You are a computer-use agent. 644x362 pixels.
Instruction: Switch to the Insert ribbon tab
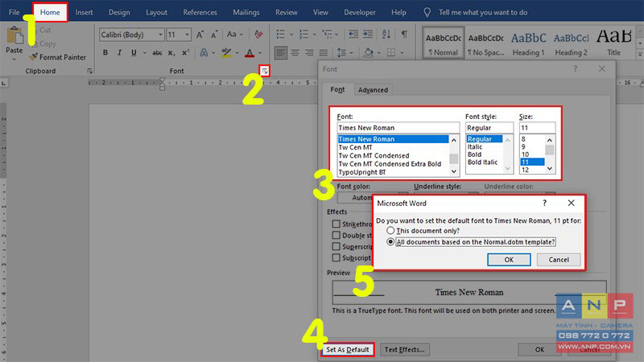(x=84, y=12)
